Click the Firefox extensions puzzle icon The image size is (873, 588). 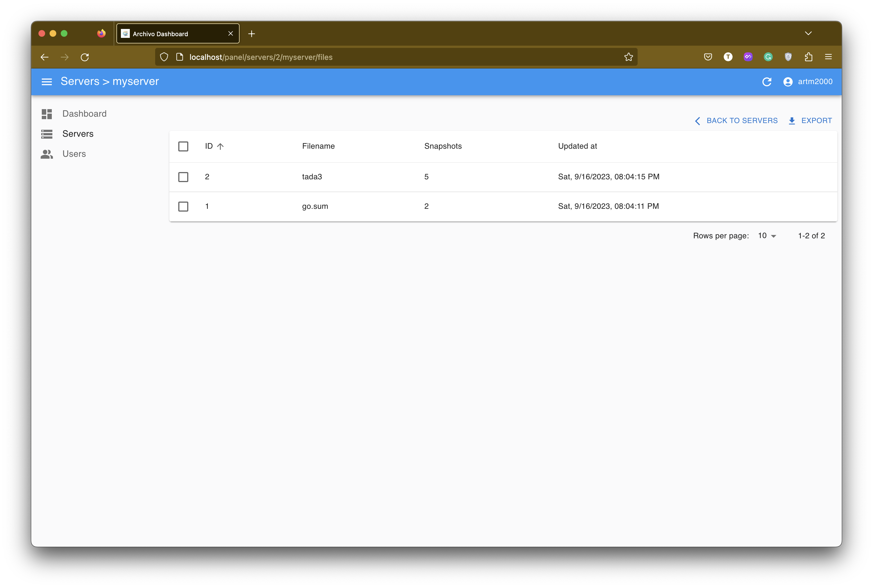(x=808, y=57)
